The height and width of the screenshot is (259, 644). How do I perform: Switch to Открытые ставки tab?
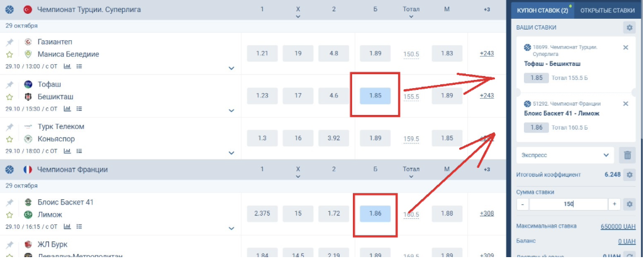(607, 11)
